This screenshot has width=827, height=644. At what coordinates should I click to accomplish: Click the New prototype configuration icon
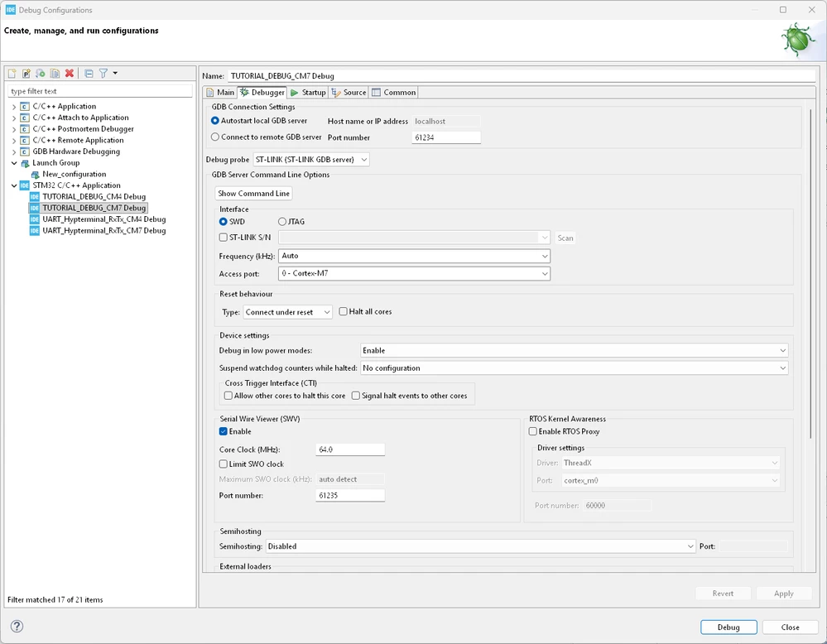click(x=26, y=74)
